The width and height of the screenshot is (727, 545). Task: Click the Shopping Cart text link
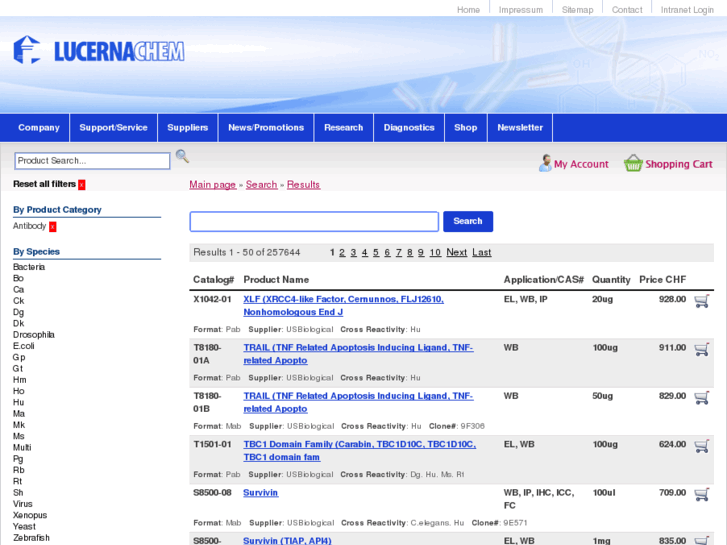(x=679, y=164)
